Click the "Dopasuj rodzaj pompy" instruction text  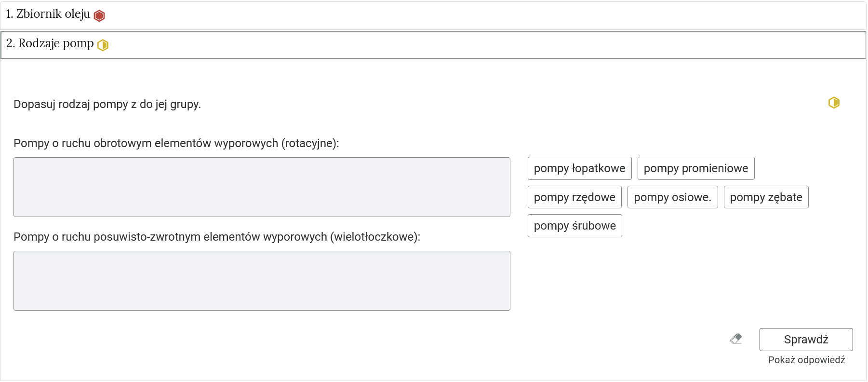point(107,104)
